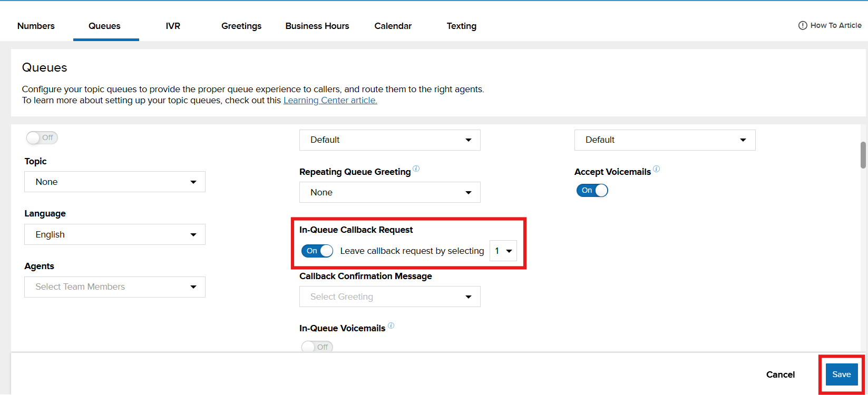Click the Accept Voicemails label

pos(613,172)
